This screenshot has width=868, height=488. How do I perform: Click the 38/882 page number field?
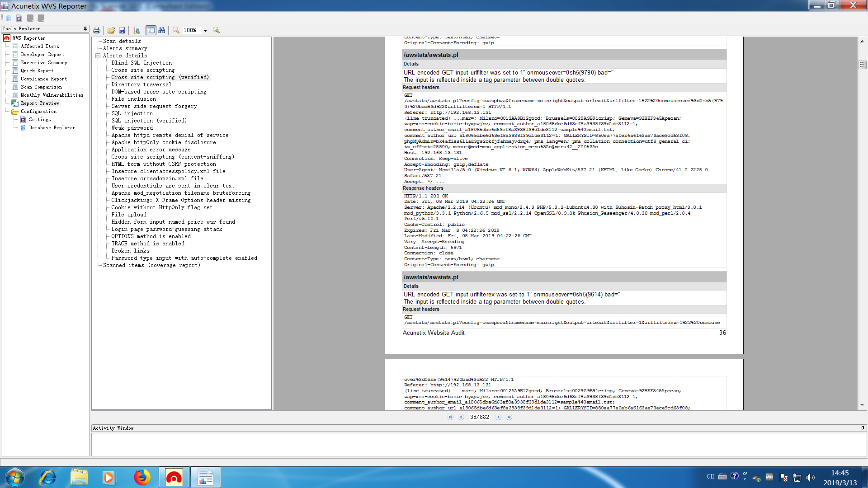coord(480,417)
